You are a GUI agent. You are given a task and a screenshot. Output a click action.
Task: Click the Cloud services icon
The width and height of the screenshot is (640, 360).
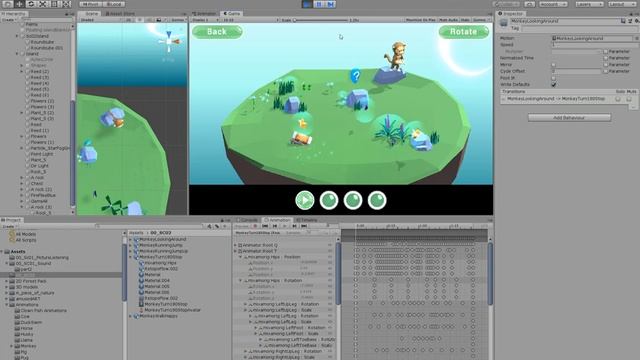[530, 4]
